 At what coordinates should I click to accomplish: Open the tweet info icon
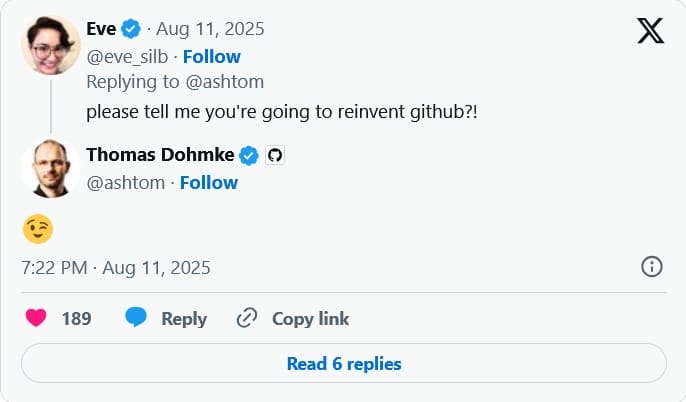(651, 267)
